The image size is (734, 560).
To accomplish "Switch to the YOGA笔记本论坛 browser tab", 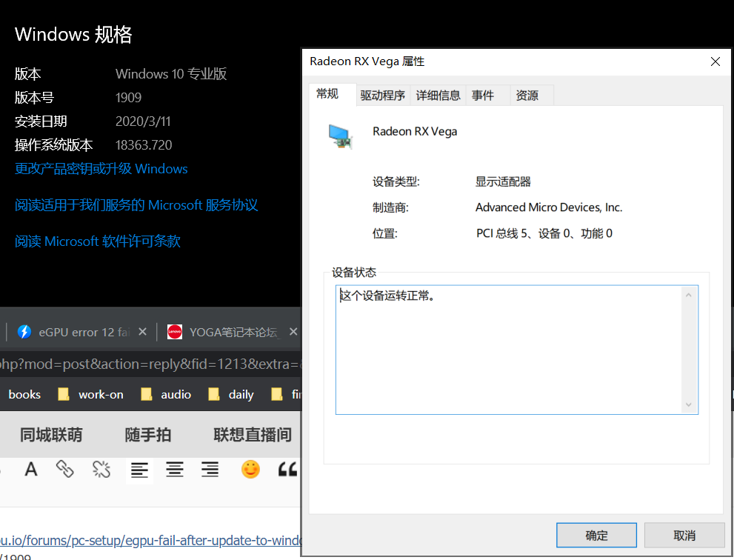I will click(x=232, y=332).
